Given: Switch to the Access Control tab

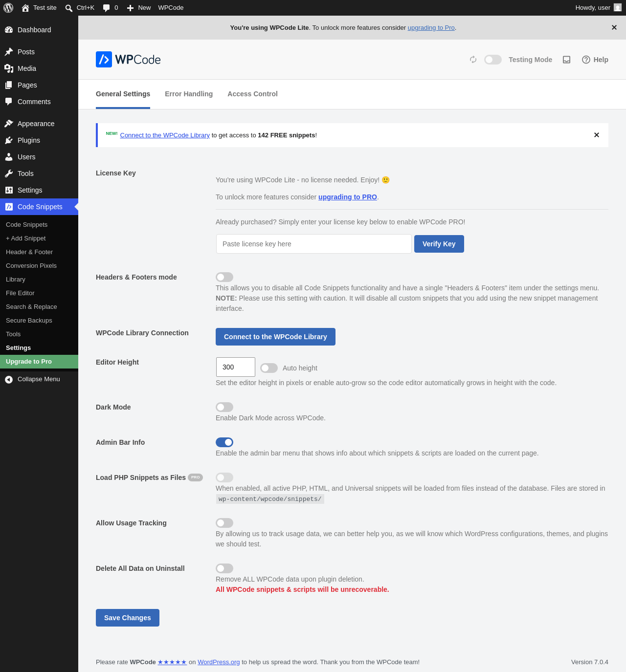Looking at the screenshot, I should pos(252,94).
